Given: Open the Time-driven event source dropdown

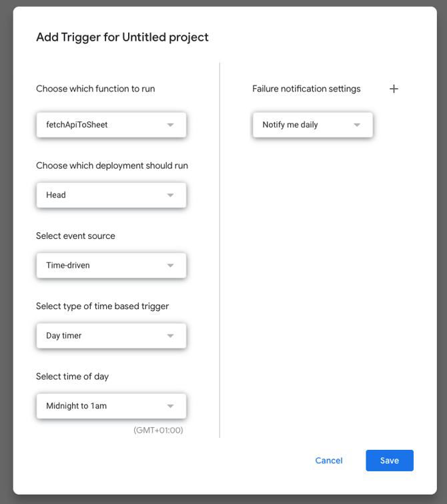Looking at the screenshot, I should tap(111, 265).
